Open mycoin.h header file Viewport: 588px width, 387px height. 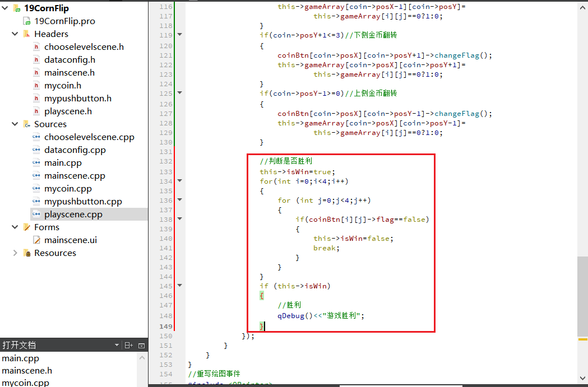pyautogui.click(x=63, y=86)
